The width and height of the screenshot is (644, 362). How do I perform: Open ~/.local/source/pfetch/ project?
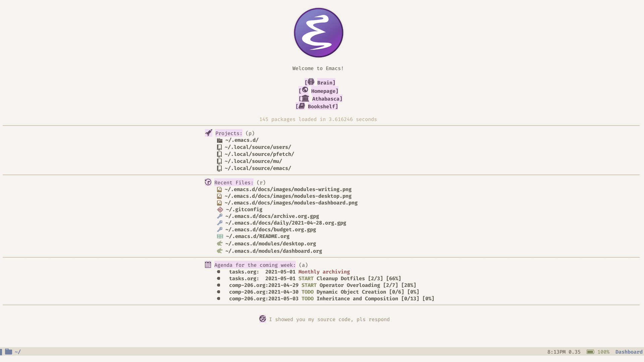[259, 154]
